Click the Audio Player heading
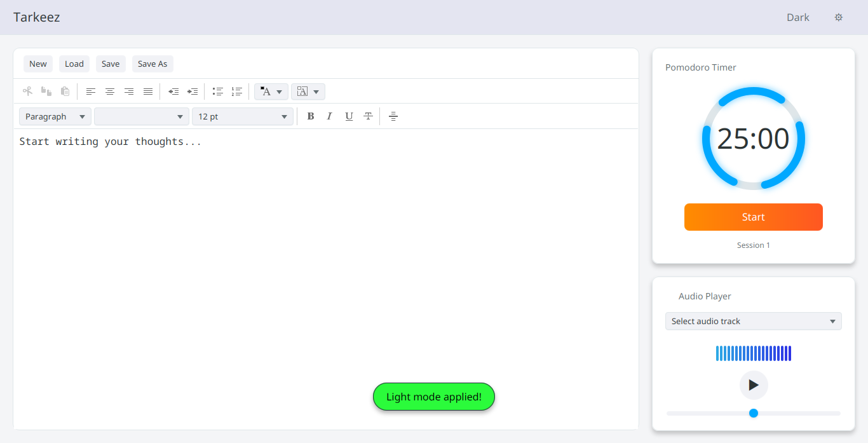The image size is (868, 443). coord(705,296)
